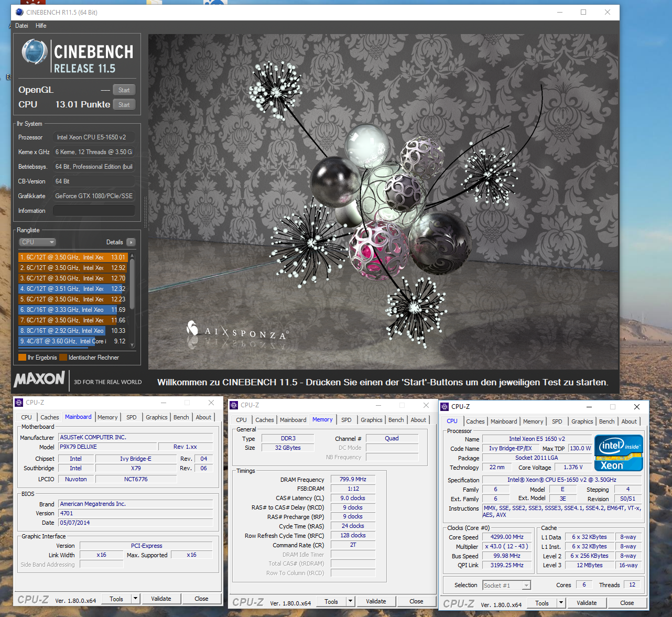This screenshot has height=617, width=672.
Task: Select ranking entry 2 with score 12.92
Action: [x=73, y=268]
